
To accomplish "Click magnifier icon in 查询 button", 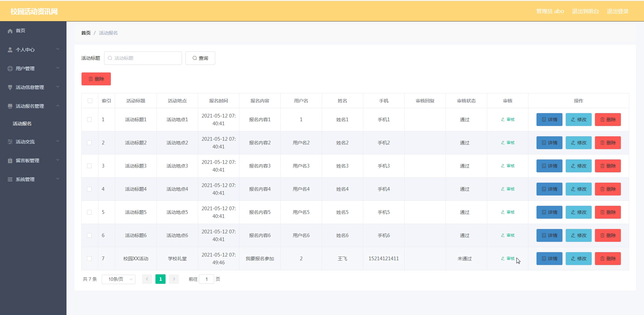I will click(x=194, y=58).
